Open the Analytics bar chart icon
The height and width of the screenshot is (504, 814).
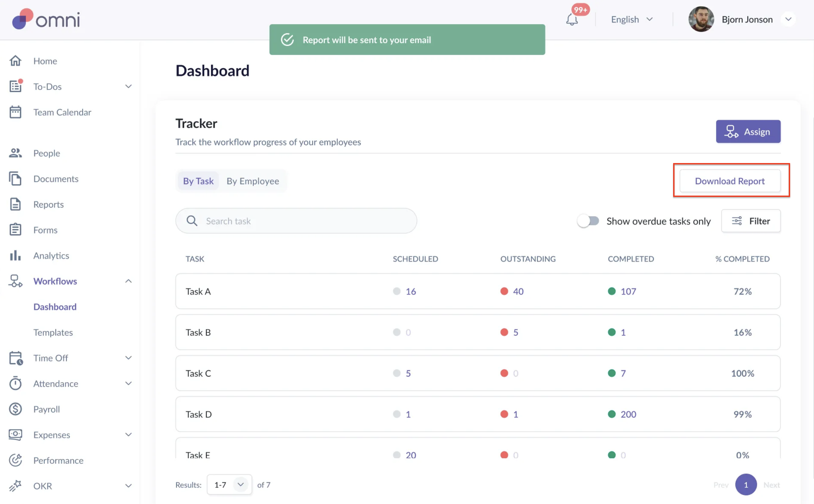(x=15, y=255)
